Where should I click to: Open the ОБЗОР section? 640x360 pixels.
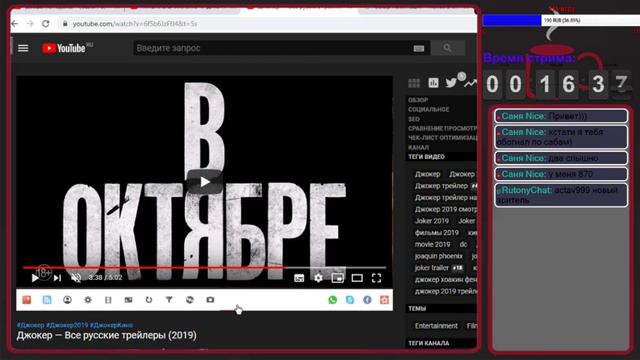[x=418, y=100]
